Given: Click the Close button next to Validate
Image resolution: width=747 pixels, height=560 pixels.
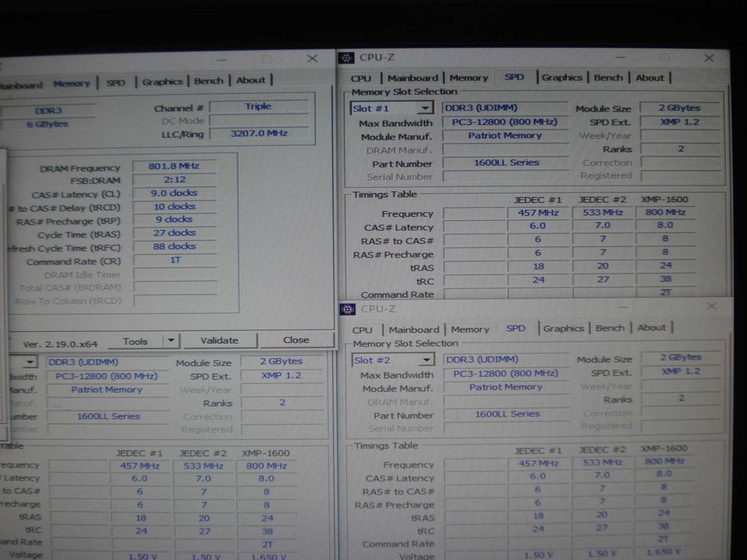Looking at the screenshot, I should click(x=296, y=340).
